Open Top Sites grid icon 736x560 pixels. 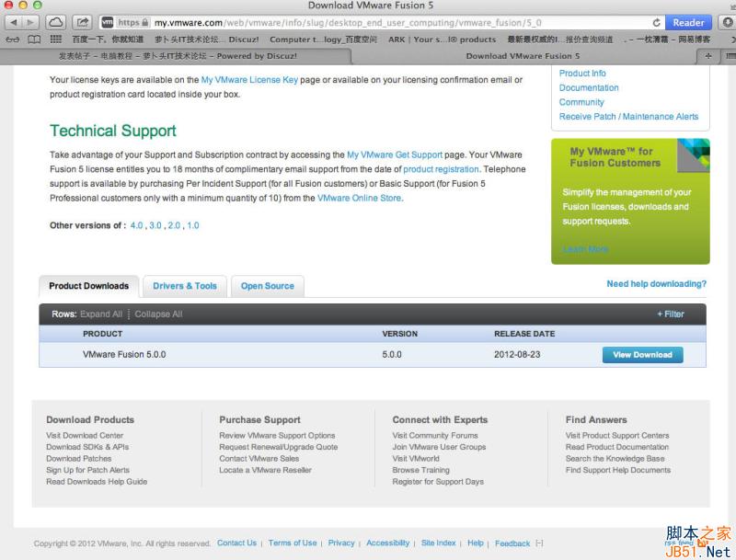tap(56, 40)
